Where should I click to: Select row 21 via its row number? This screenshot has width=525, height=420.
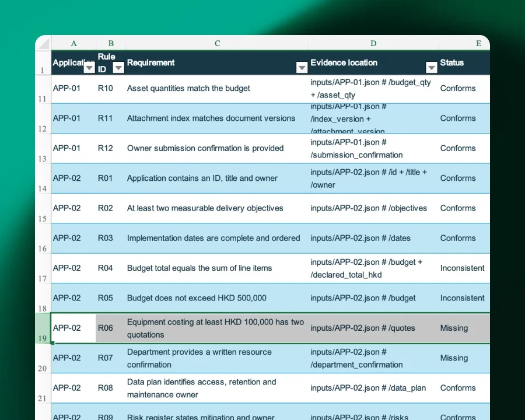pyautogui.click(x=43, y=388)
